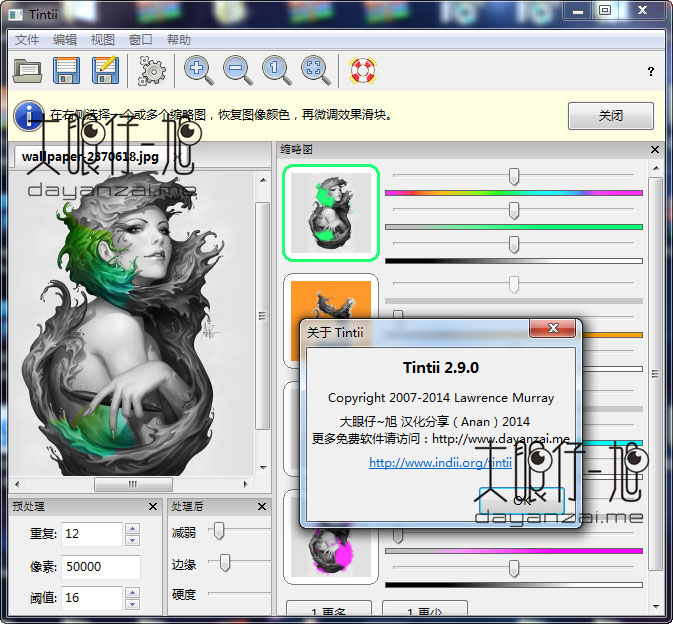The image size is (673, 624).
Task: Fit image to window magnifier icon
Action: point(315,71)
